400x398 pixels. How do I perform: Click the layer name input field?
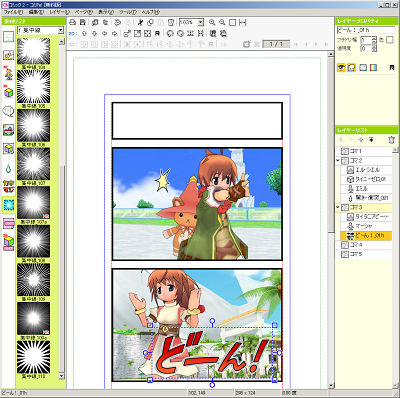tap(366, 30)
